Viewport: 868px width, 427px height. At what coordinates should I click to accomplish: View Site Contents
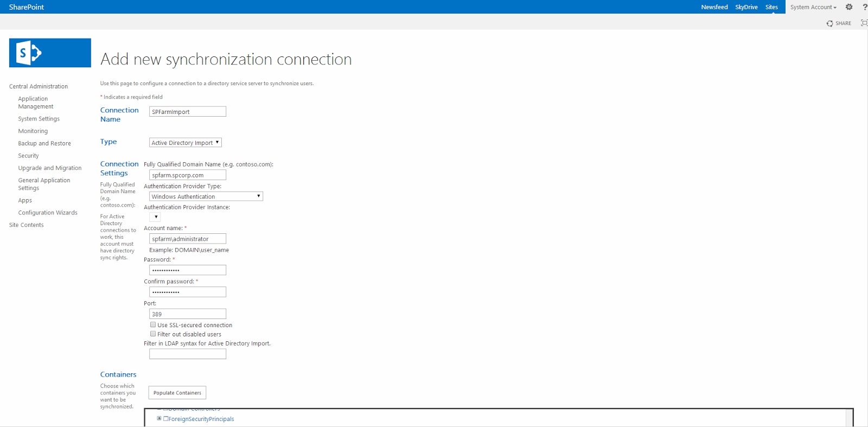pyautogui.click(x=27, y=225)
